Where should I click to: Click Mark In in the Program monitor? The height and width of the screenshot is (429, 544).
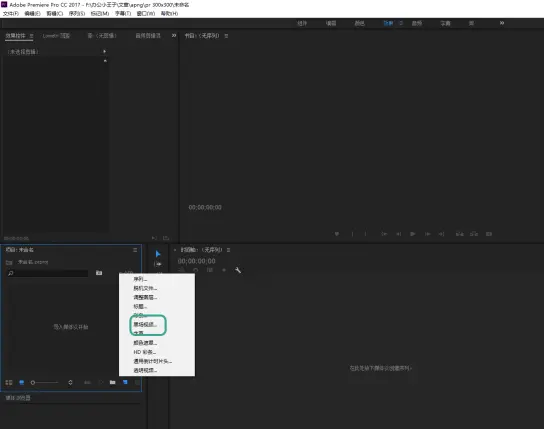(x=352, y=234)
